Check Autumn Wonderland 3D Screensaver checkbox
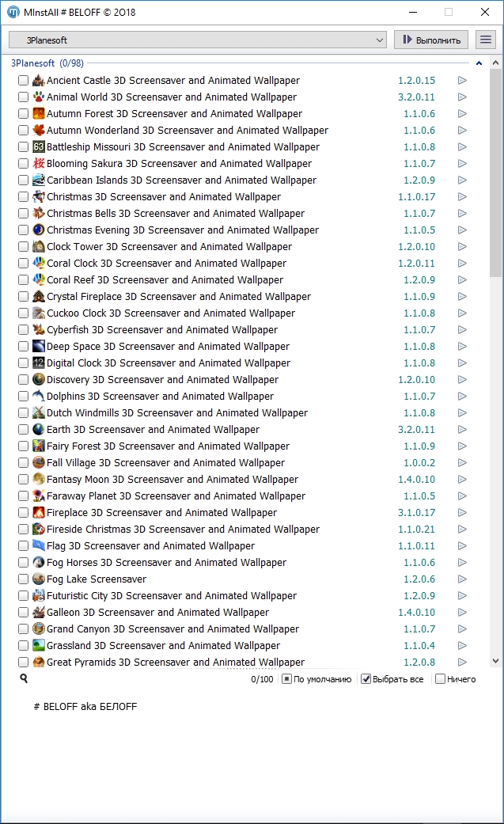The image size is (504, 824). 23,130
